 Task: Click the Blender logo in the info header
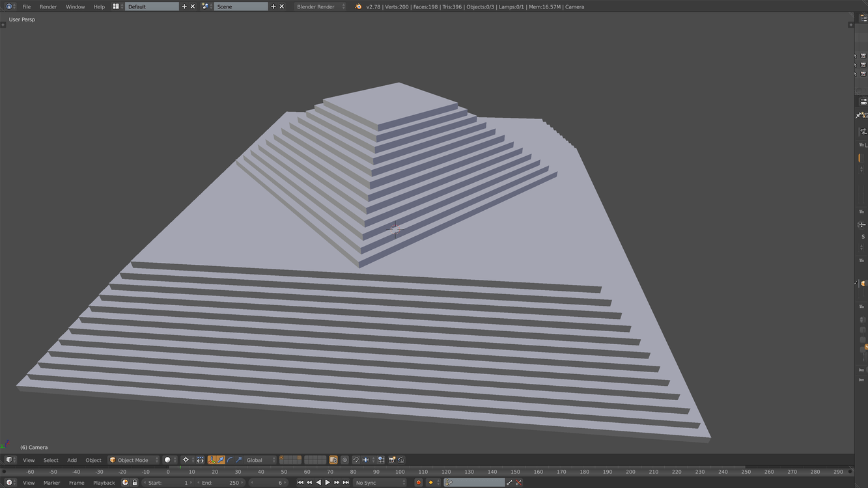358,7
